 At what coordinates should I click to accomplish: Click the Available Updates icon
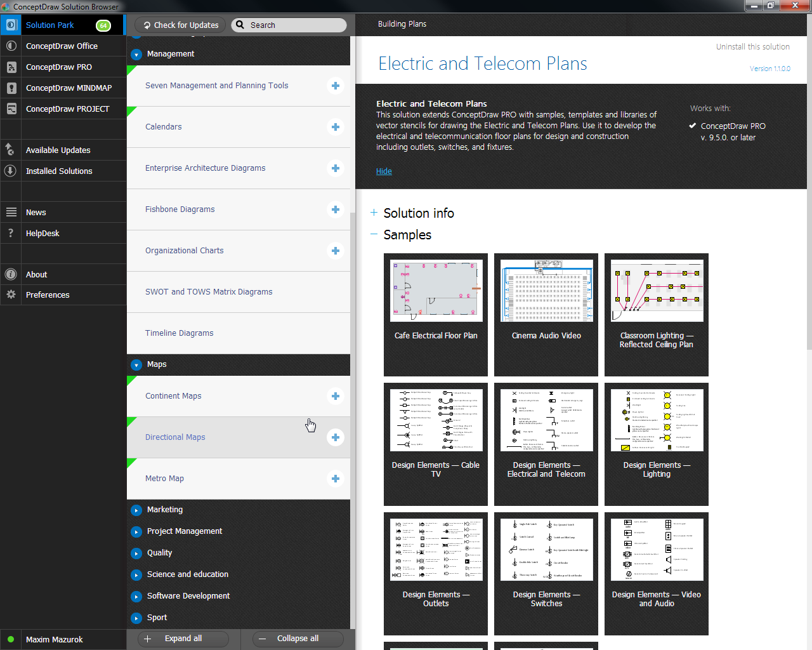11,150
